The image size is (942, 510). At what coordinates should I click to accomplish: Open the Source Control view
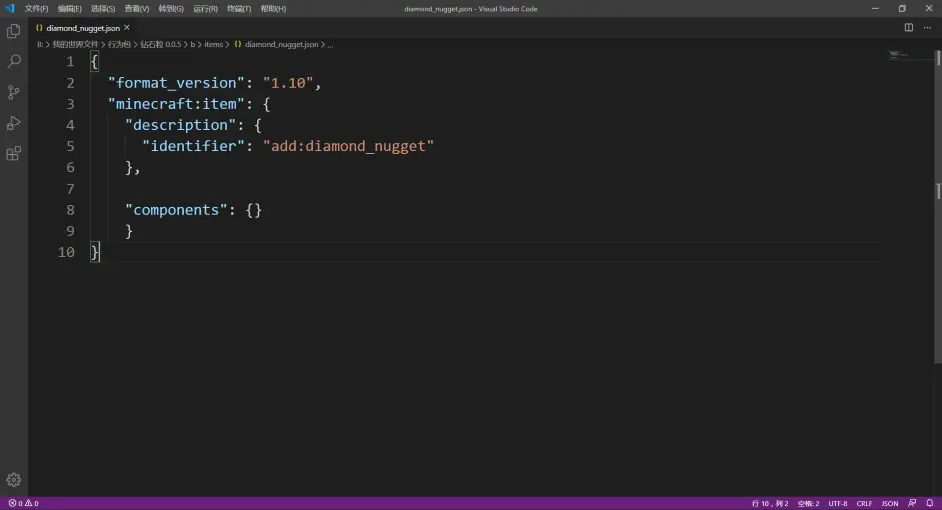pyautogui.click(x=13, y=92)
